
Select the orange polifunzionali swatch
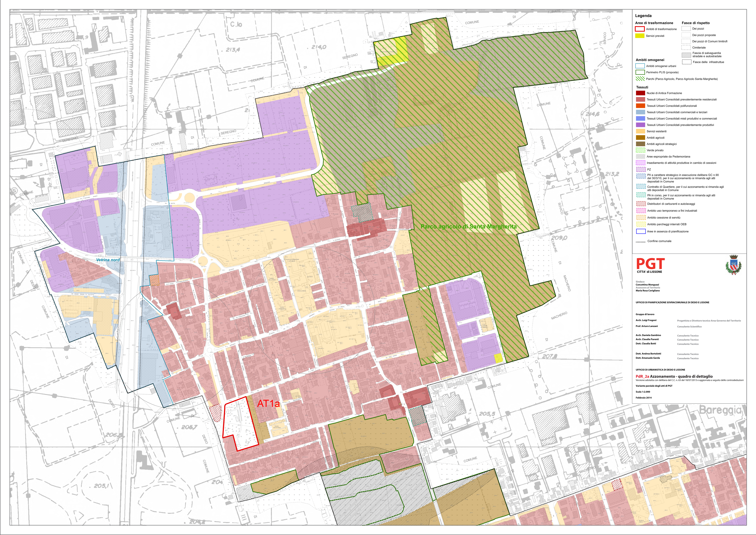pyautogui.click(x=640, y=106)
